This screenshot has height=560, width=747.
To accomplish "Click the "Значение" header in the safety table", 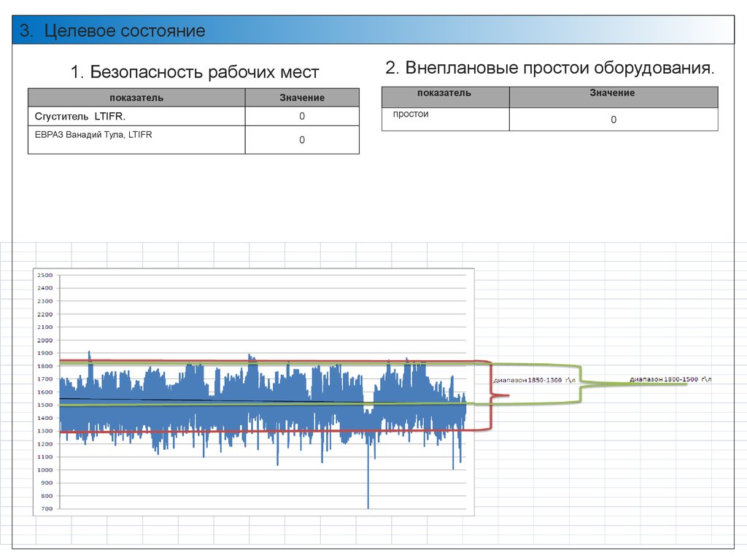I will coord(302,98).
